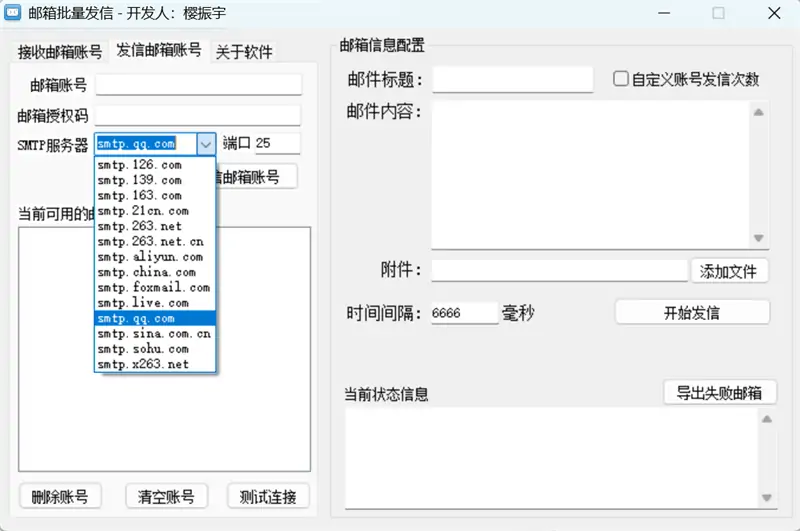Click the 时间间隔 milliseconds field
The image size is (800, 531).
[463, 313]
